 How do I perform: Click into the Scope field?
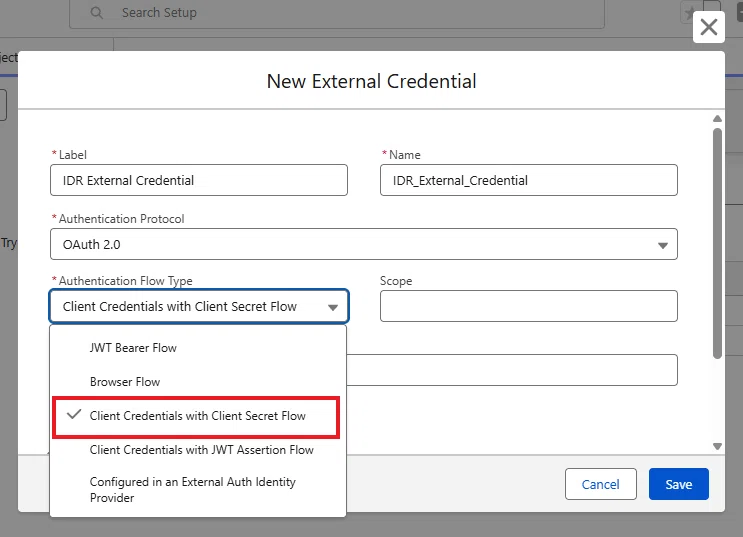(x=528, y=306)
